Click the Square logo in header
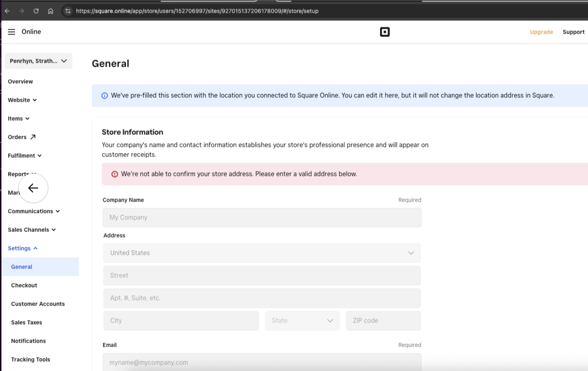 (x=385, y=32)
